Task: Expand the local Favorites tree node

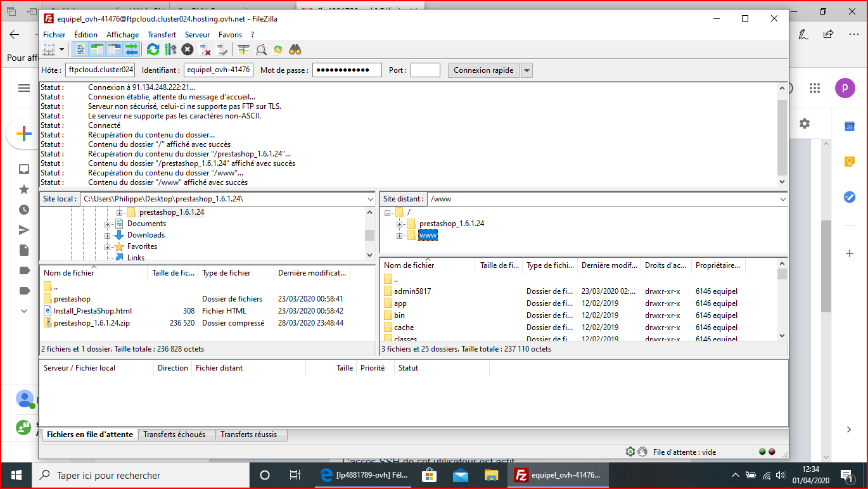Action: pos(108,246)
